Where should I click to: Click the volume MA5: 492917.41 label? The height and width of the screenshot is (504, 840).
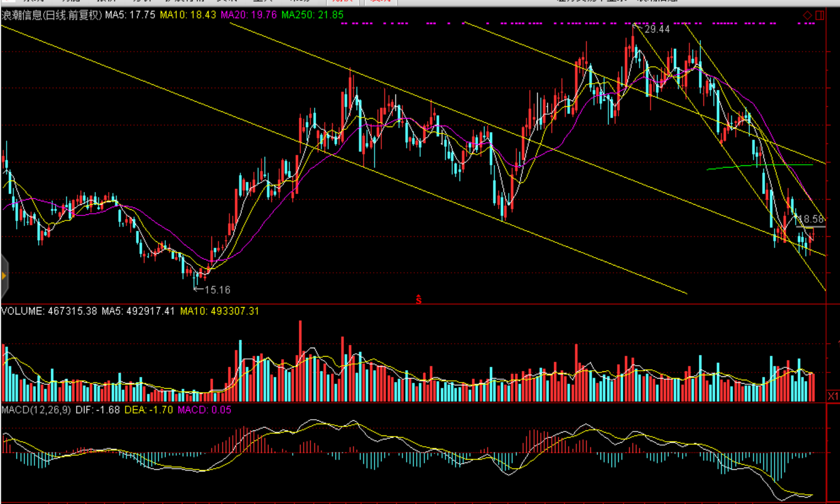138,311
